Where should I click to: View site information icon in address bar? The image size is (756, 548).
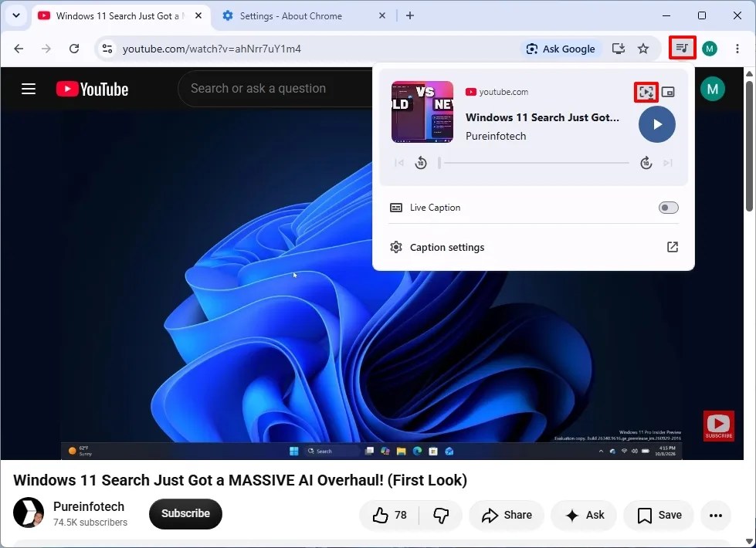coord(107,49)
